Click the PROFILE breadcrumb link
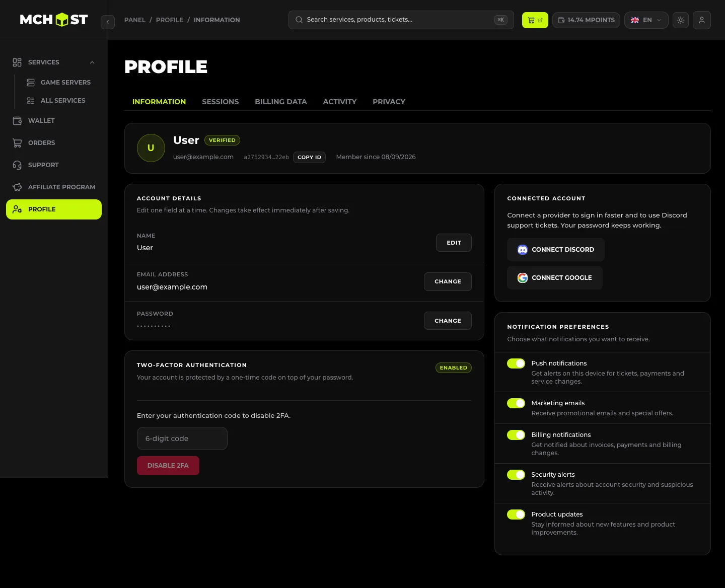Screen dimensions: 725x588 coord(170,20)
